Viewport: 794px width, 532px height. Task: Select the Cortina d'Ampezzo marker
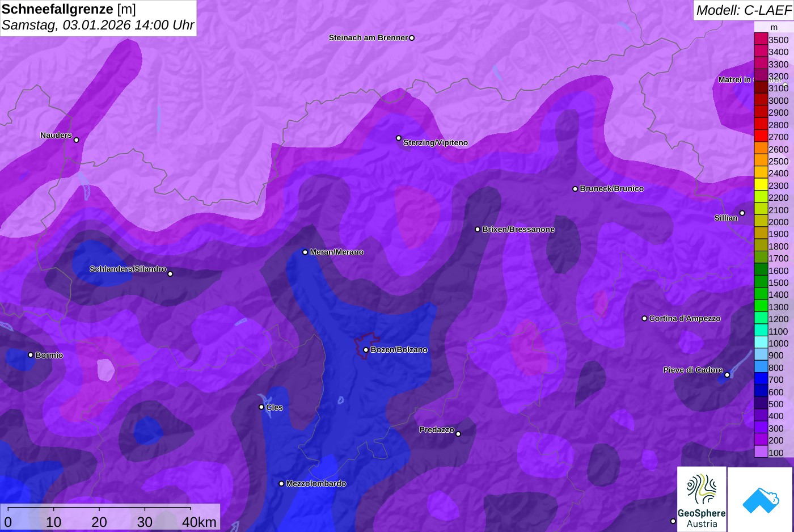pyautogui.click(x=644, y=319)
